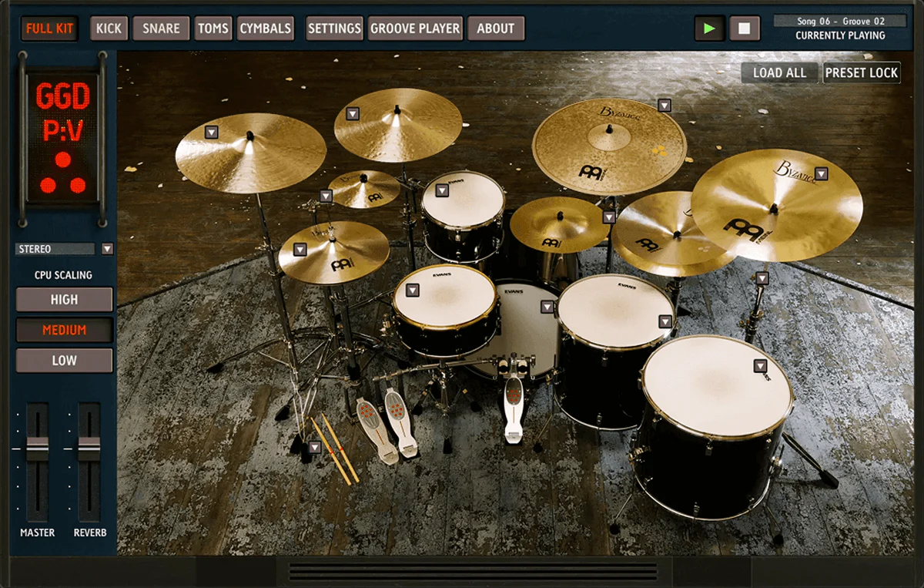Open the Groove Player tab
The height and width of the screenshot is (588, 924).
tap(415, 29)
